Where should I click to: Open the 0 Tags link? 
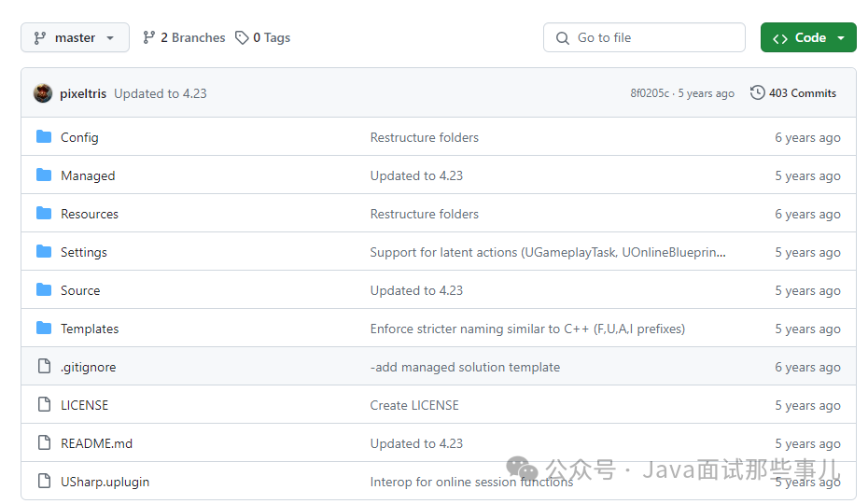[262, 37]
